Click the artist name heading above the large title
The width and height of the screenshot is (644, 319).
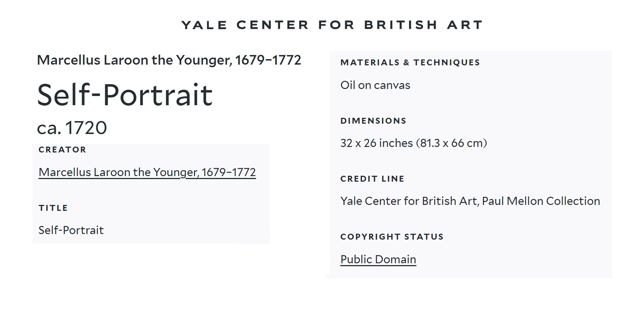[x=169, y=60]
